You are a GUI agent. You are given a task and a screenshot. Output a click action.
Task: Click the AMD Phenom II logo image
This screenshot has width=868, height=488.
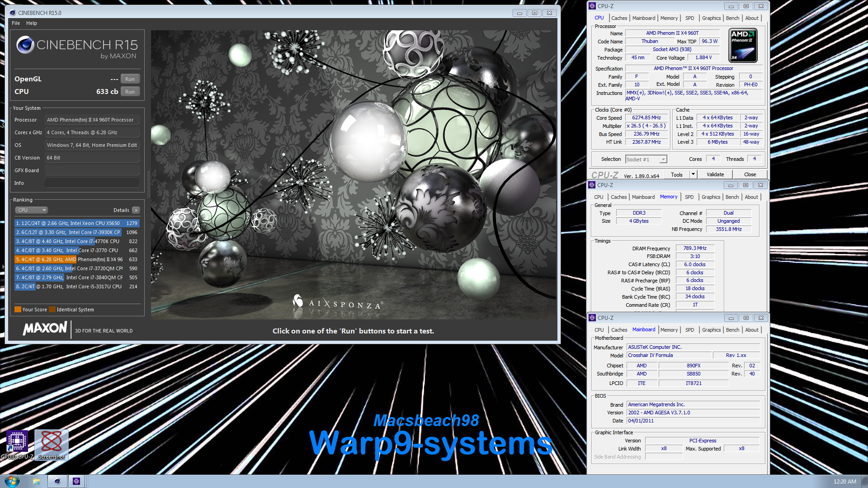(x=743, y=45)
